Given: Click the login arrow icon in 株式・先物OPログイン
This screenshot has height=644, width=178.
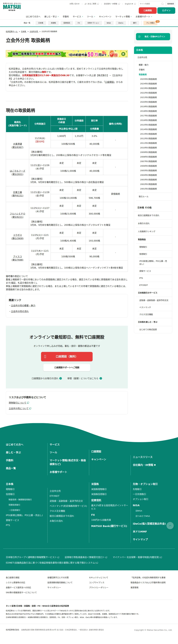Looking at the screenshot, I should (139, 37).
